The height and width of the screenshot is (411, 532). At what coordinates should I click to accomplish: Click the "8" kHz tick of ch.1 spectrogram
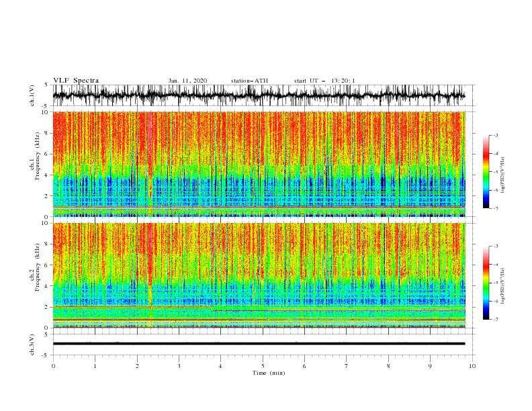tap(47, 133)
